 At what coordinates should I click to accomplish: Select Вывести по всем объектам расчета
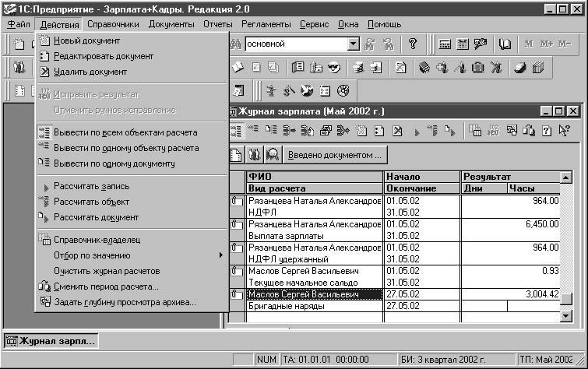click(x=132, y=132)
